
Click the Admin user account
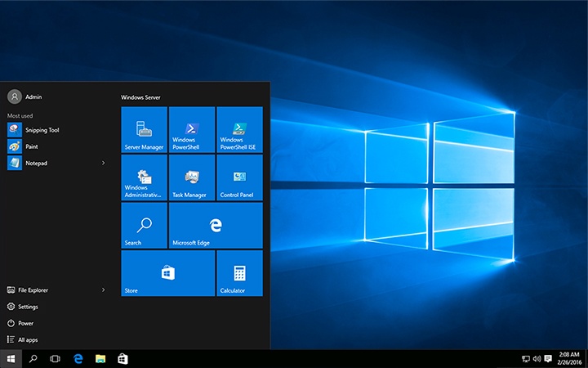pyautogui.click(x=24, y=96)
